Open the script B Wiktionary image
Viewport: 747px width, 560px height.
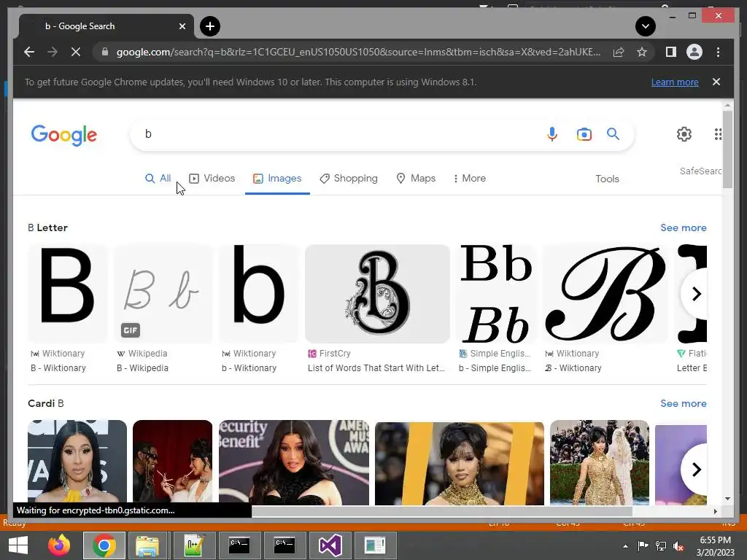(605, 294)
